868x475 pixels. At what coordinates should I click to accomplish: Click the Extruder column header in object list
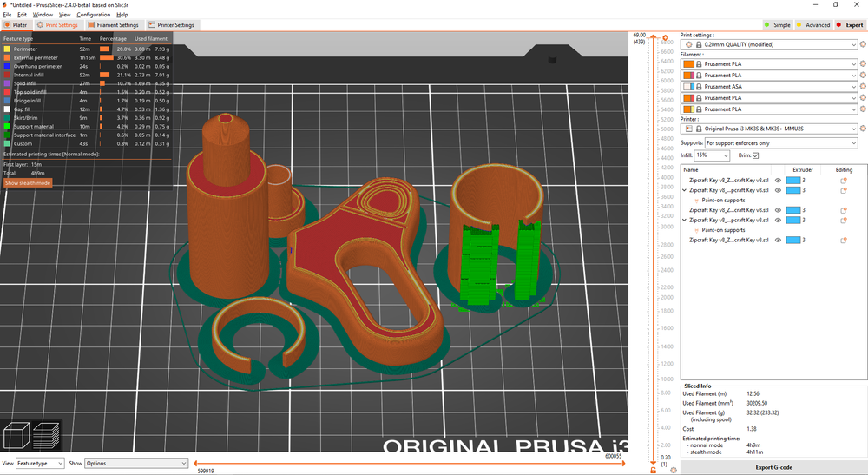[x=803, y=170]
